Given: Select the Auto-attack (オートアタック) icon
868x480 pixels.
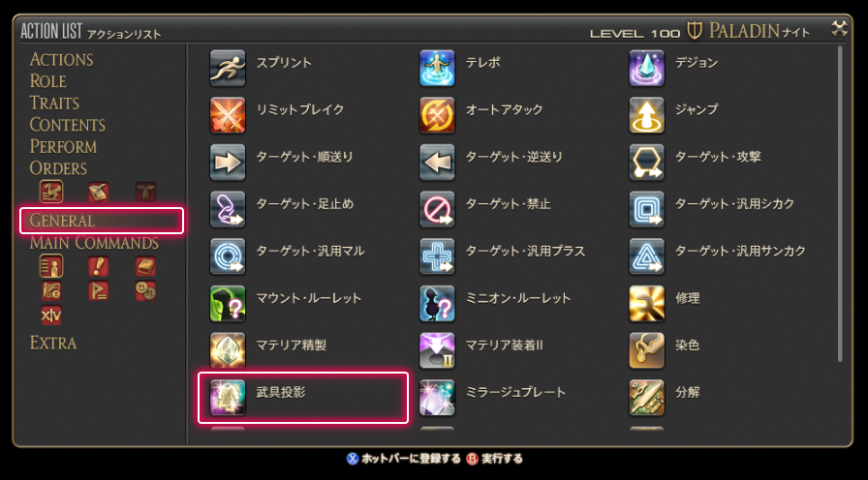Looking at the screenshot, I should tap(437, 115).
